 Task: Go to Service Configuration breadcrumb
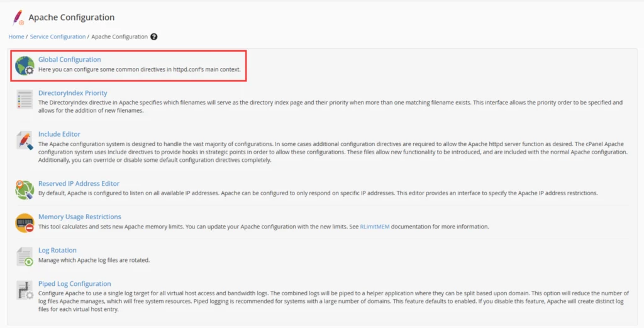(58, 37)
